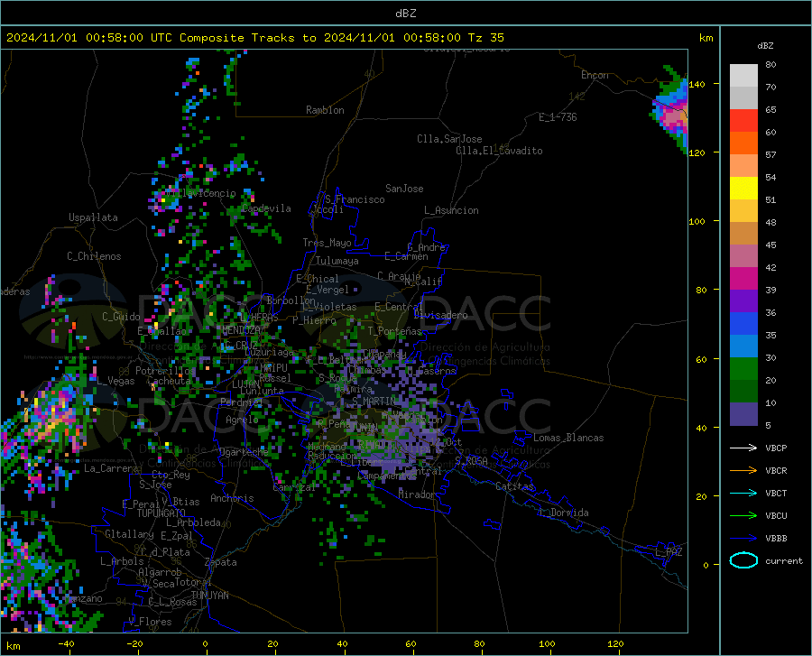Screen dimensions: 812x656
Task: Click the 'VBCT' legend label
Action: (776, 493)
